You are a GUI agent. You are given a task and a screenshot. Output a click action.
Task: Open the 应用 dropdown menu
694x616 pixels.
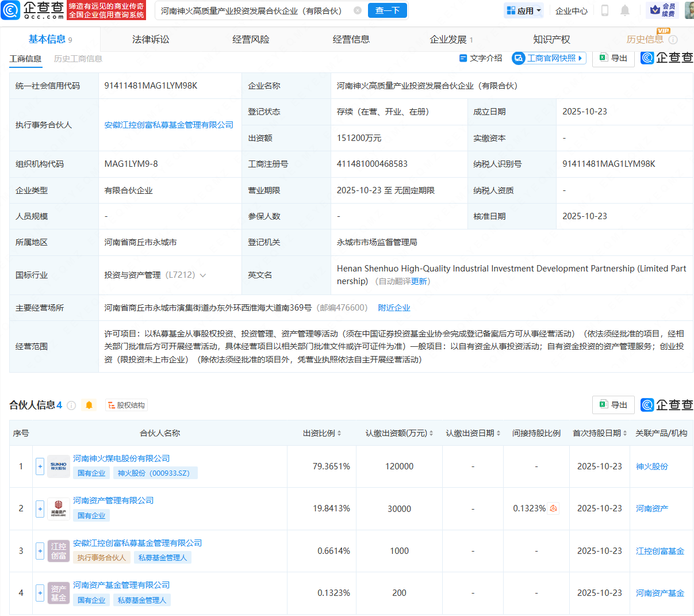click(524, 10)
